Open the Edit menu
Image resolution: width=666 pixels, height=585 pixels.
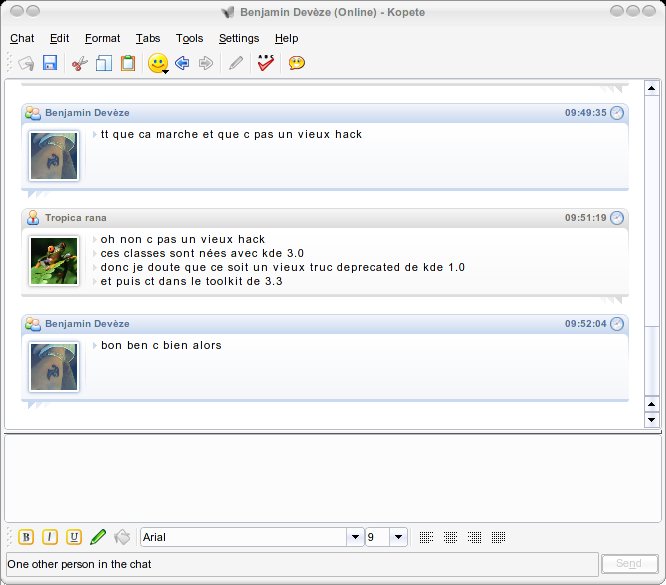tap(59, 38)
